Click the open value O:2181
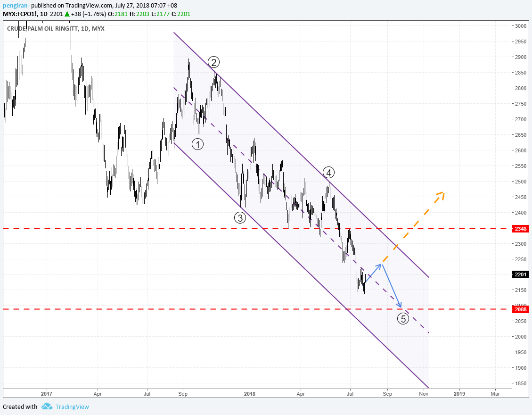 tap(118, 14)
